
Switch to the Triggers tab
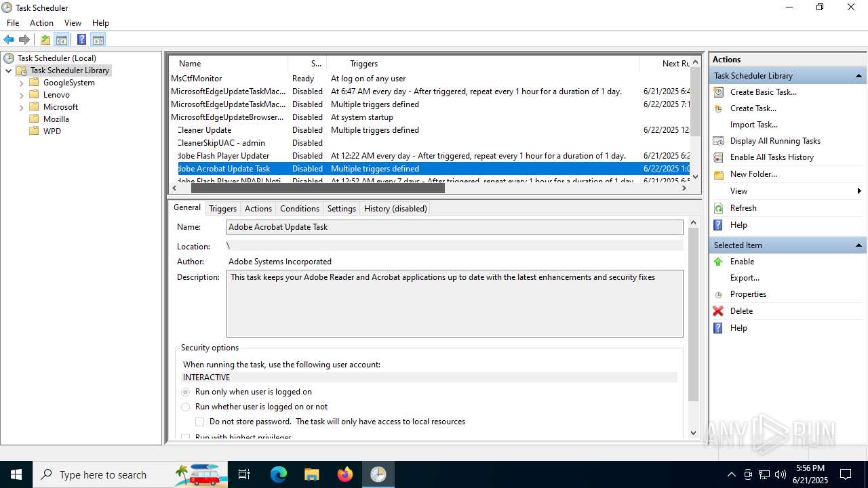[222, 209]
